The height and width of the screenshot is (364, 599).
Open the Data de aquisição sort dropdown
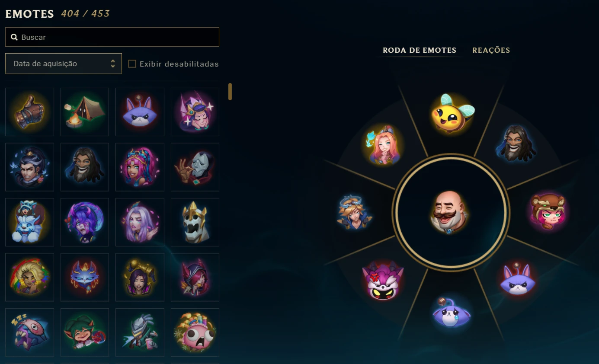point(64,64)
